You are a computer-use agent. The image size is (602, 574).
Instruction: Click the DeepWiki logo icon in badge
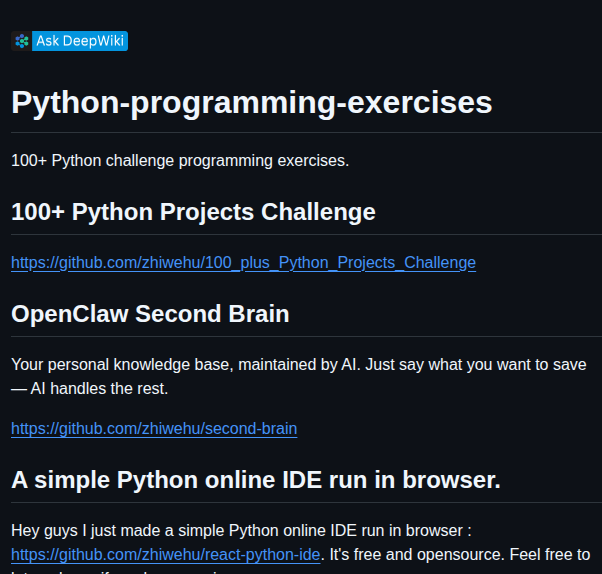tap(22, 41)
